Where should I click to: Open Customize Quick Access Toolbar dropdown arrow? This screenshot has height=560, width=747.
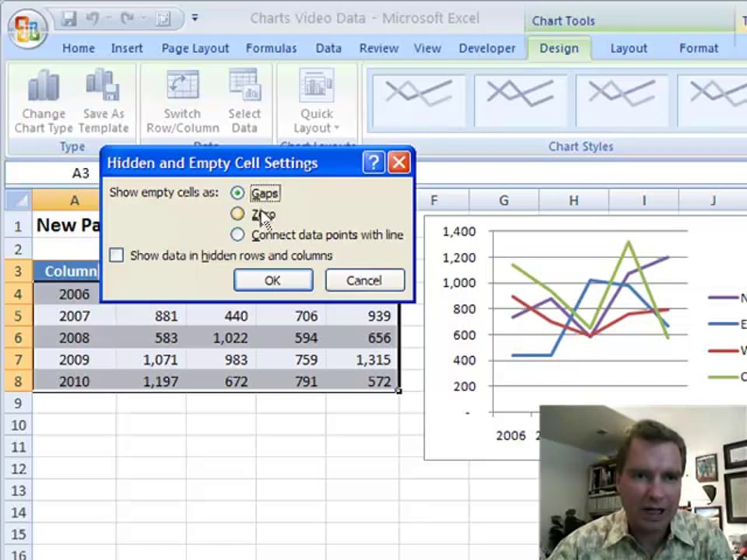click(195, 18)
